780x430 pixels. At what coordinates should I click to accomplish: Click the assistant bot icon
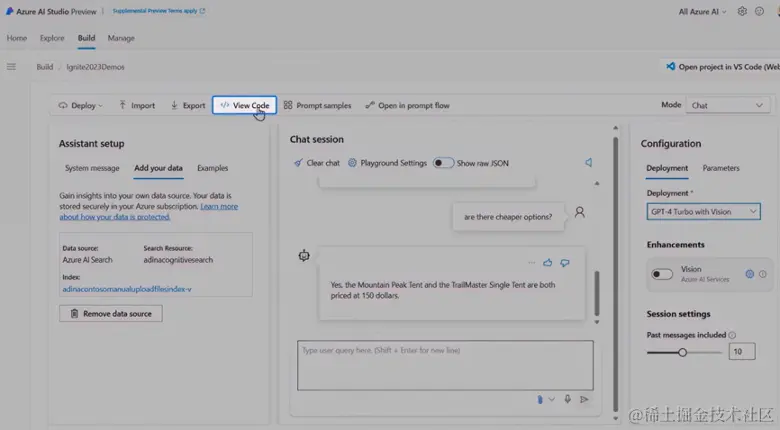[x=304, y=256]
